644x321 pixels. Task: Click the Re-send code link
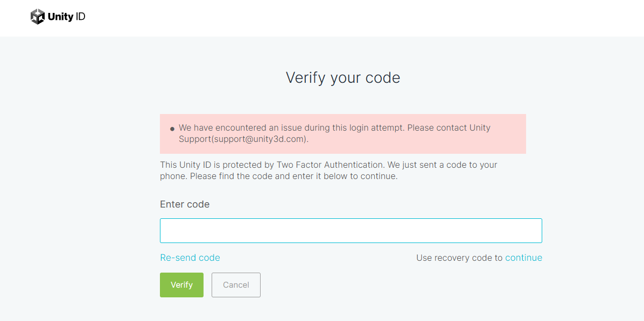coord(190,258)
